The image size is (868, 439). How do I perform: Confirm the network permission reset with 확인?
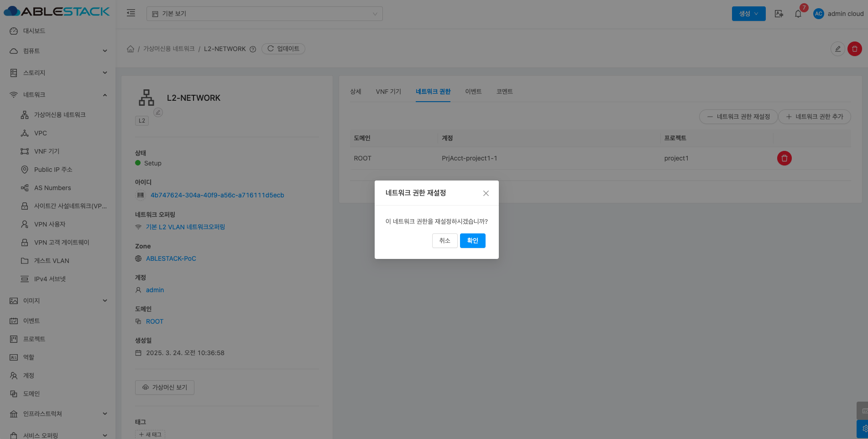(472, 241)
